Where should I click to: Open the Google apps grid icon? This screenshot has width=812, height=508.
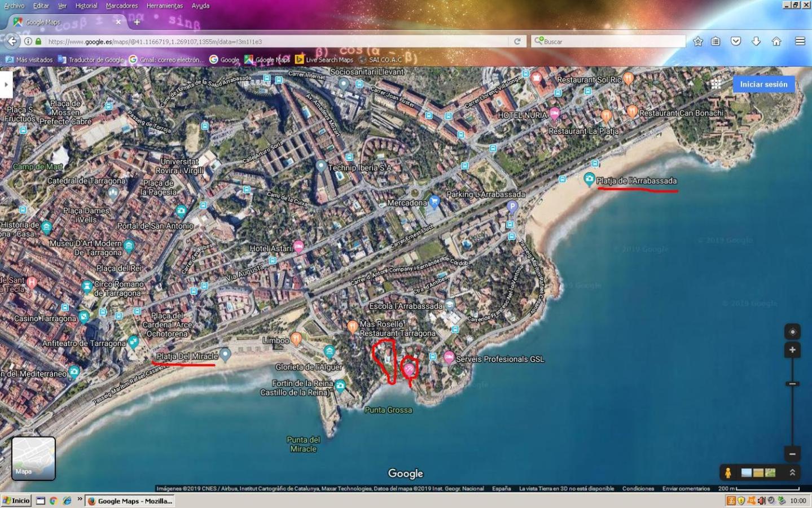click(716, 84)
